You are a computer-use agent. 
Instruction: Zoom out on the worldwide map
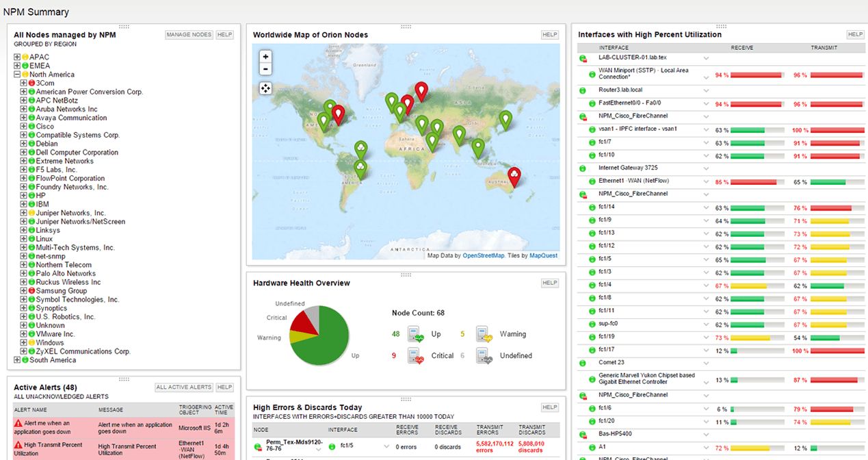[265, 68]
